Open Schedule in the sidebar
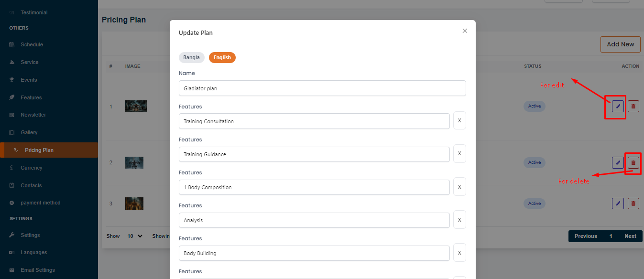The width and height of the screenshot is (644, 279). (x=32, y=44)
